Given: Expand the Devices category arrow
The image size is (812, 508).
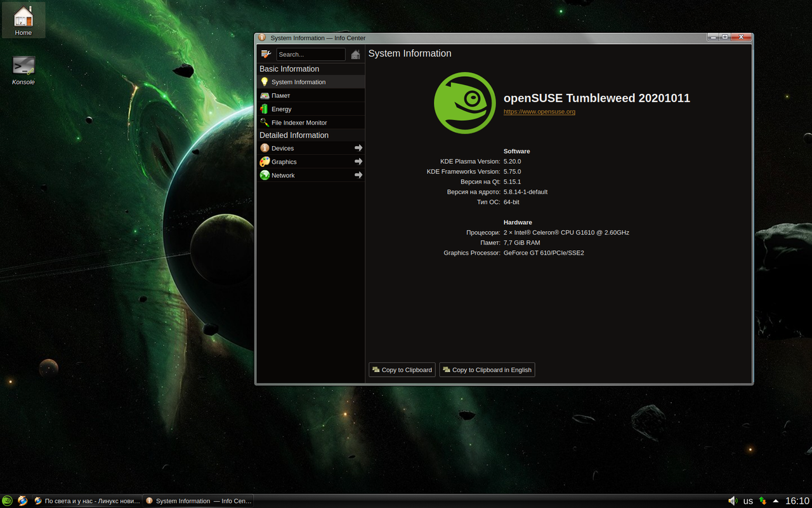Looking at the screenshot, I should (358, 148).
